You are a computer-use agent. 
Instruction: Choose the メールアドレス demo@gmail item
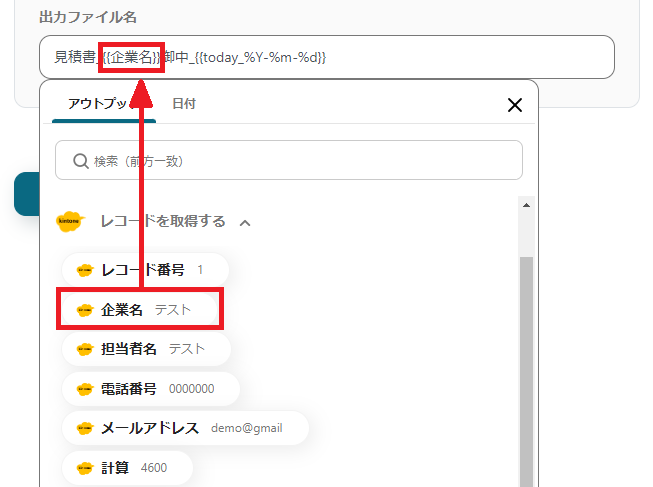185,428
